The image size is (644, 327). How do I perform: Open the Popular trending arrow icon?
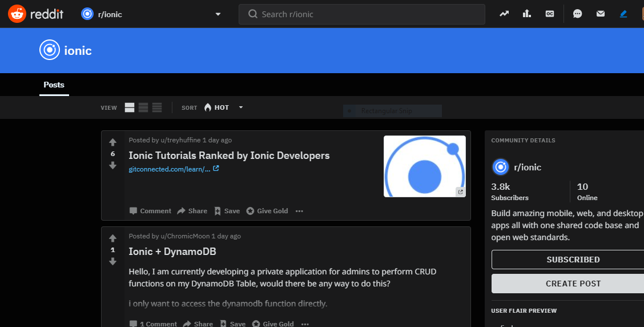tap(504, 14)
